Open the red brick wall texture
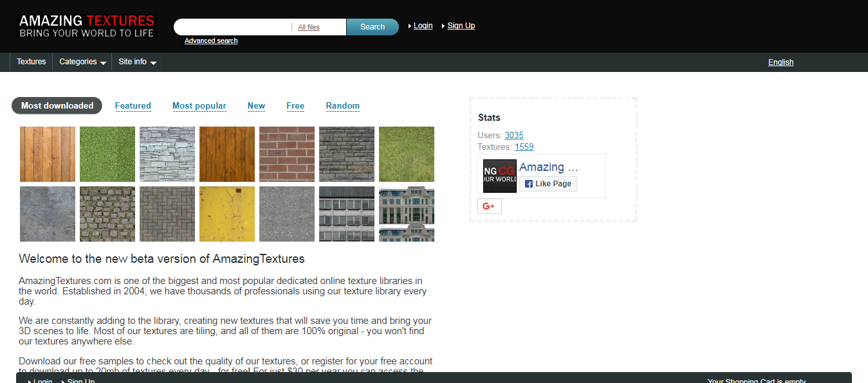This screenshot has height=383, width=868. click(x=287, y=154)
